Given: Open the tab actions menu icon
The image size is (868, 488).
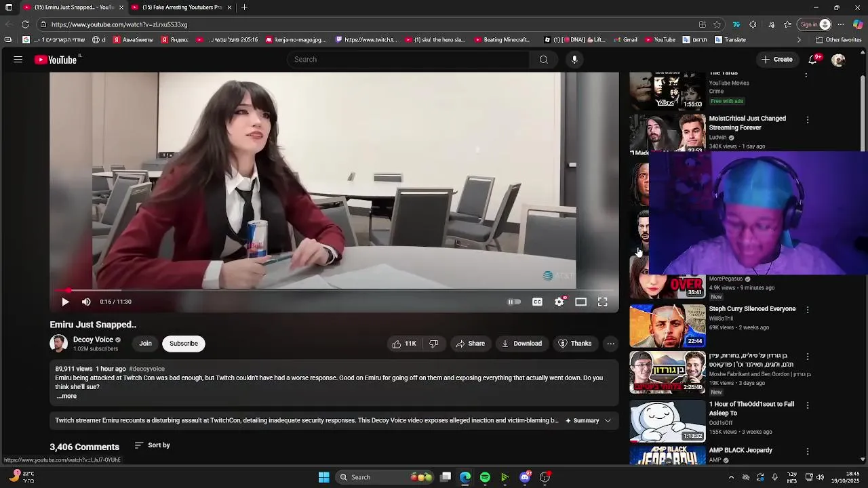Looking at the screenshot, I should (x=9, y=7).
